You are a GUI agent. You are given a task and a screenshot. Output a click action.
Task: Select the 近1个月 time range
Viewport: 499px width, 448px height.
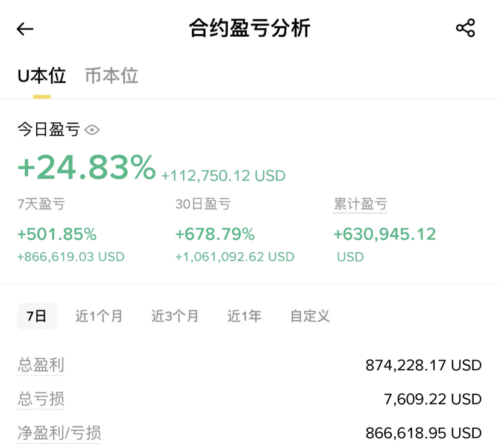[99, 316]
